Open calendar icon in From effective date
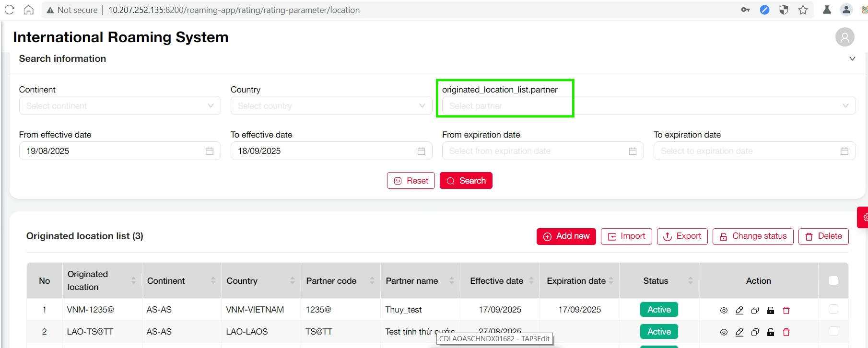The height and width of the screenshot is (348, 868). click(x=210, y=151)
